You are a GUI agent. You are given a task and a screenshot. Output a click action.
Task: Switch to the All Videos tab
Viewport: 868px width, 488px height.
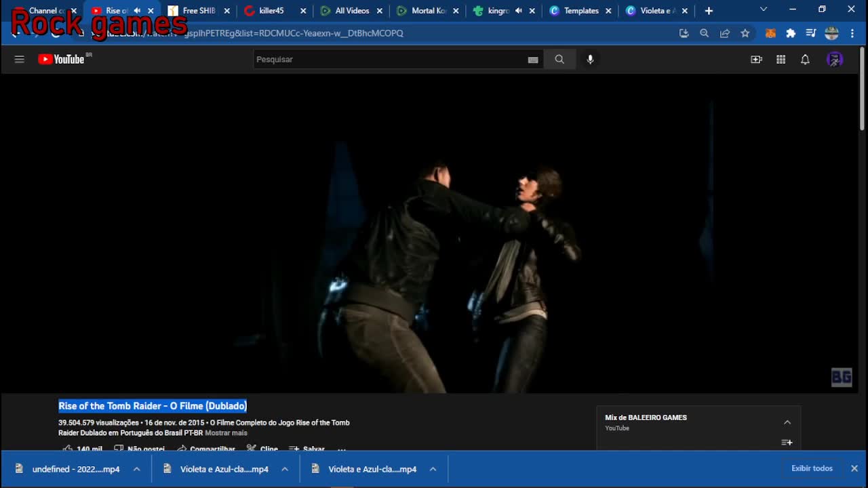[x=352, y=11]
